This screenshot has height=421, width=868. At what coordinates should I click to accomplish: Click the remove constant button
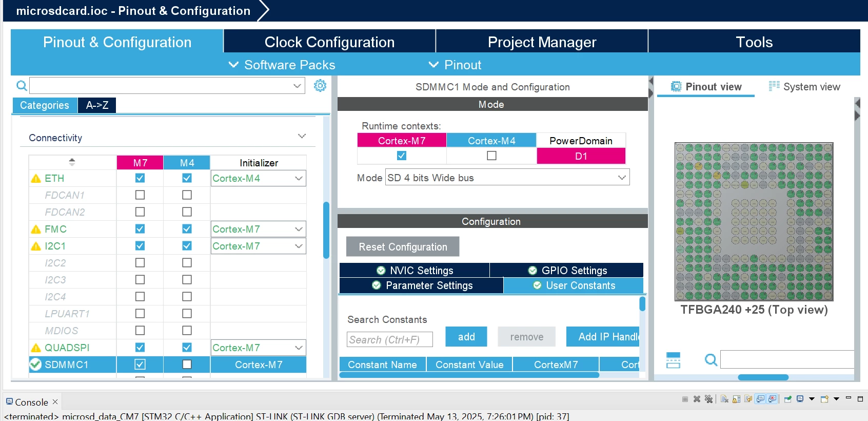point(526,337)
